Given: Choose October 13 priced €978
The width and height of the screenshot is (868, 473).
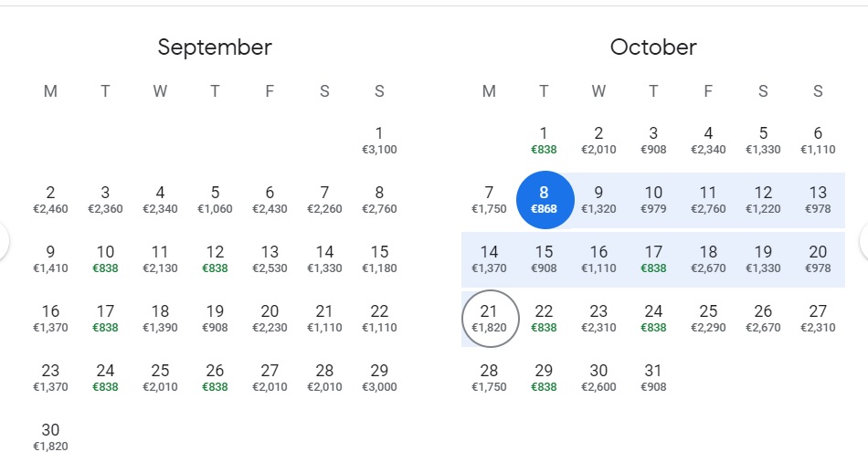Looking at the screenshot, I should (818, 199).
